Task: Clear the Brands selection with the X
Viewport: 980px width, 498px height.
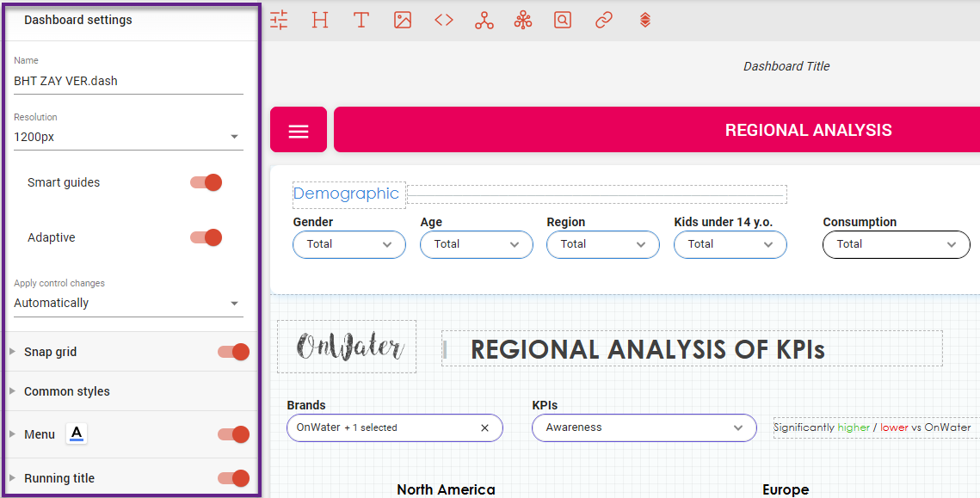Action: click(485, 427)
